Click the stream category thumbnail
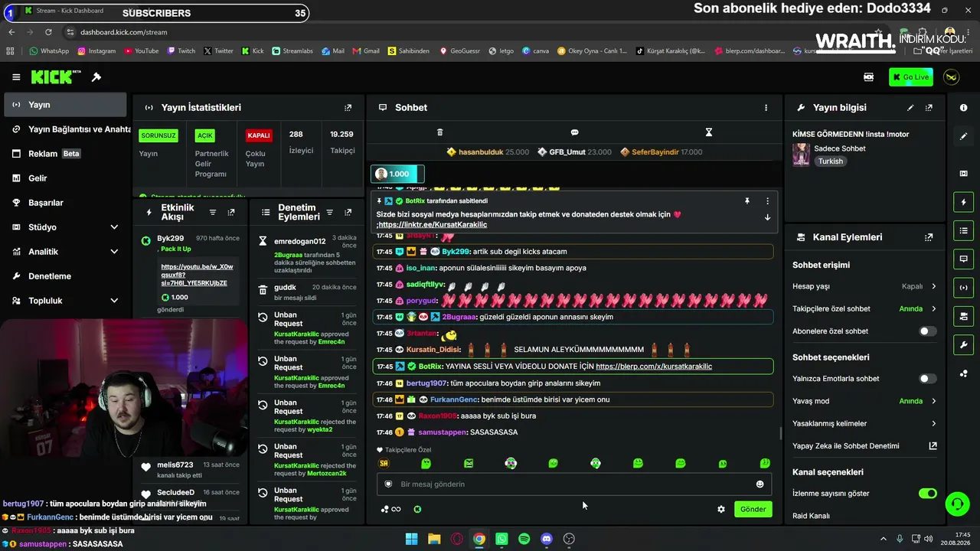This screenshot has width=980, height=551. [x=801, y=155]
